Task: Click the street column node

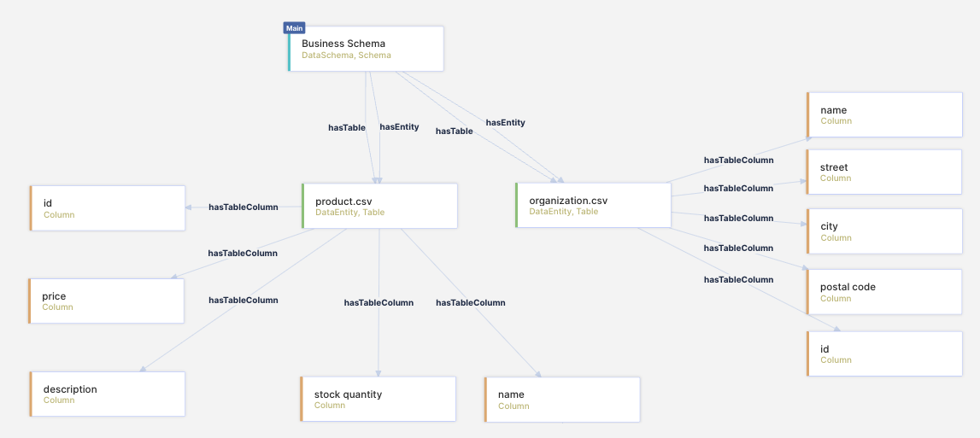Action: 884,172
